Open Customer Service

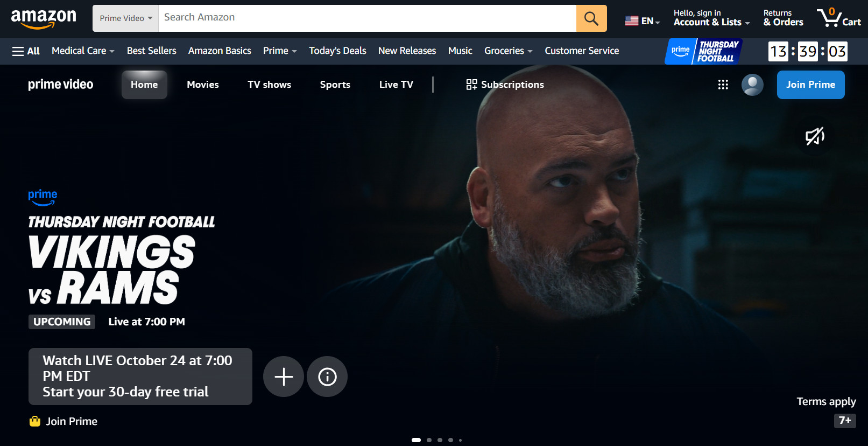[x=582, y=51]
